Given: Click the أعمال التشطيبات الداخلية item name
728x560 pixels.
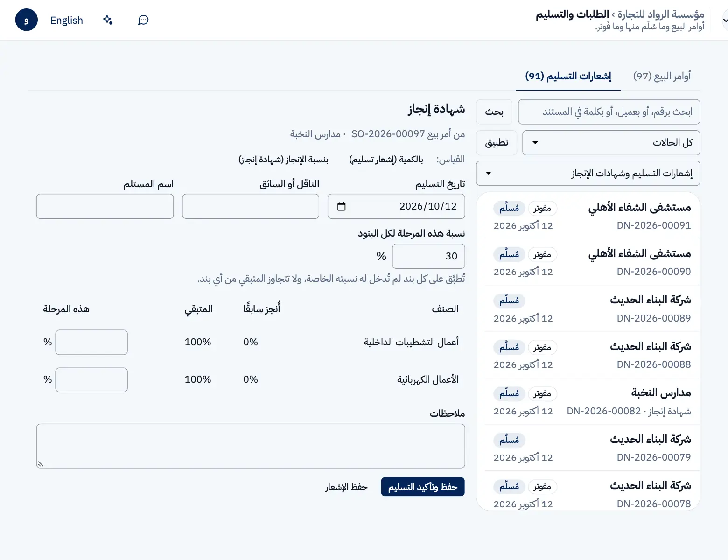Looking at the screenshot, I should coord(411,342).
